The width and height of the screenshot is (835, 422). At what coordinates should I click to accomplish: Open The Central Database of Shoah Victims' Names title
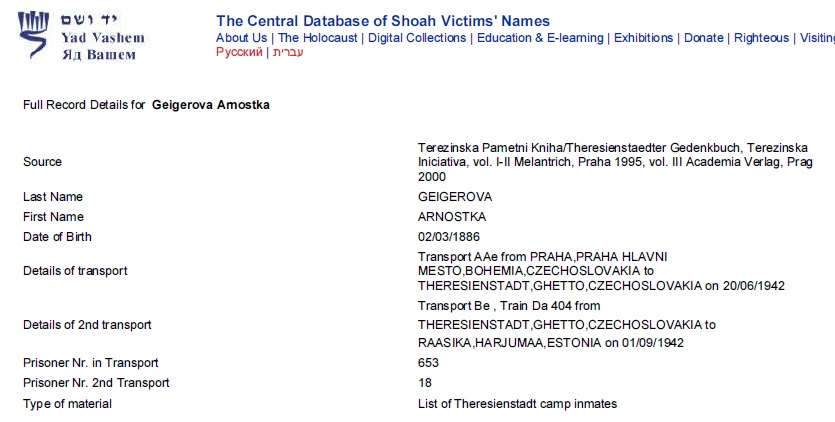(x=382, y=21)
